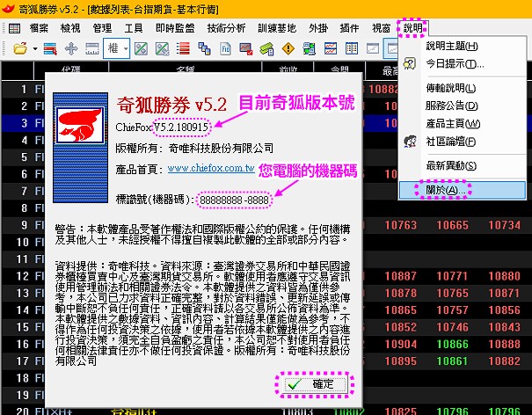Choose 服務公告(D) menu entry
Screen dimensions: 532x415
[463, 106]
